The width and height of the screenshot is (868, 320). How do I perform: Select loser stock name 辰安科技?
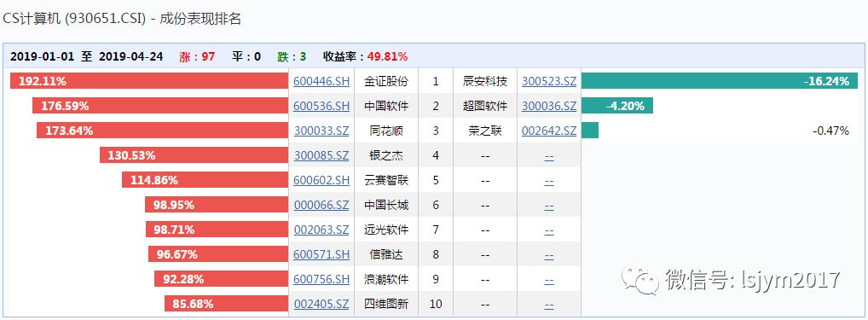click(485, 81)
